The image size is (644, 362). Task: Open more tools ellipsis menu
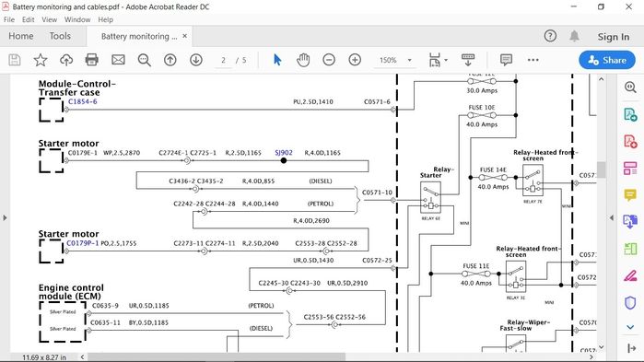point(533,60)
